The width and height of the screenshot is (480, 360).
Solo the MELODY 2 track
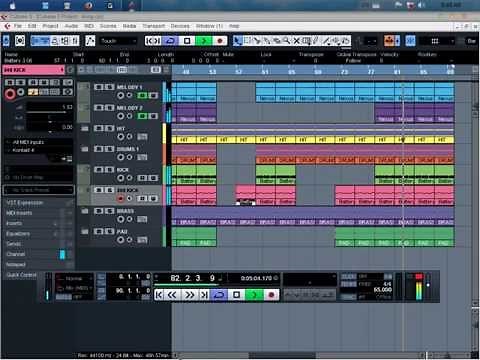[x=109, y=108]
